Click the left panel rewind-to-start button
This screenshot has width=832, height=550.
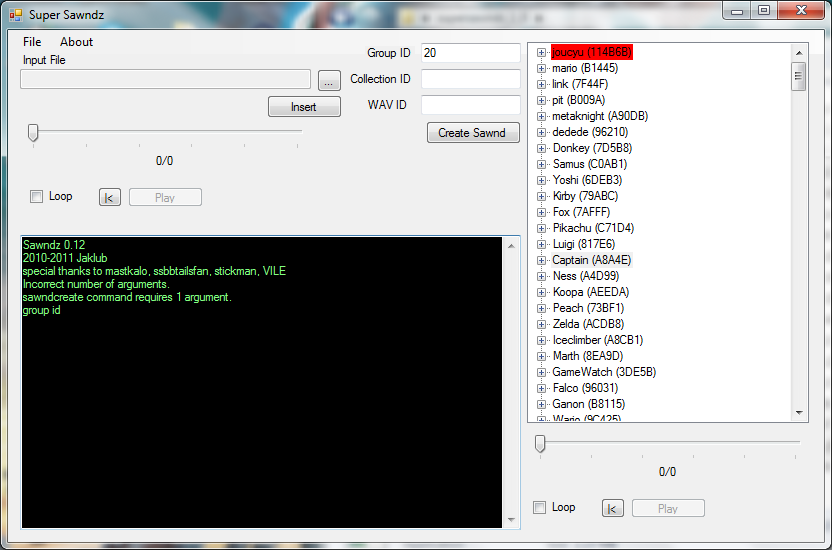point(110,197)
